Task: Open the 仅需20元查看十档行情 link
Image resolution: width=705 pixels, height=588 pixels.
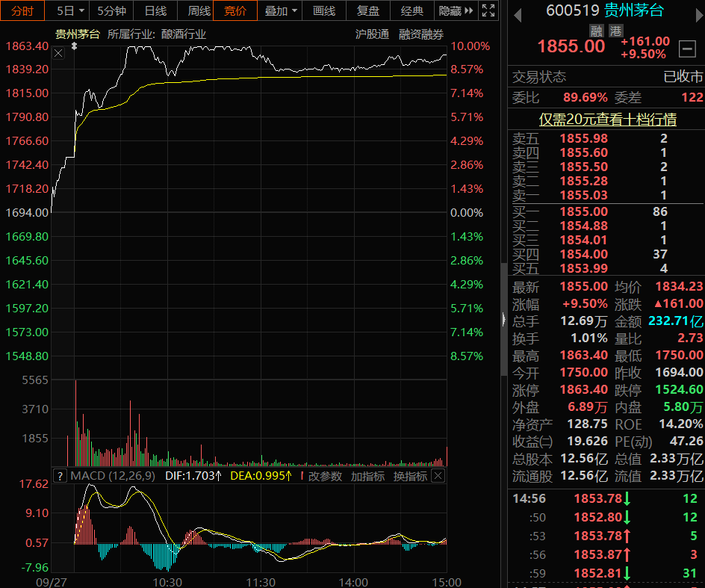Action: point(608,120)
